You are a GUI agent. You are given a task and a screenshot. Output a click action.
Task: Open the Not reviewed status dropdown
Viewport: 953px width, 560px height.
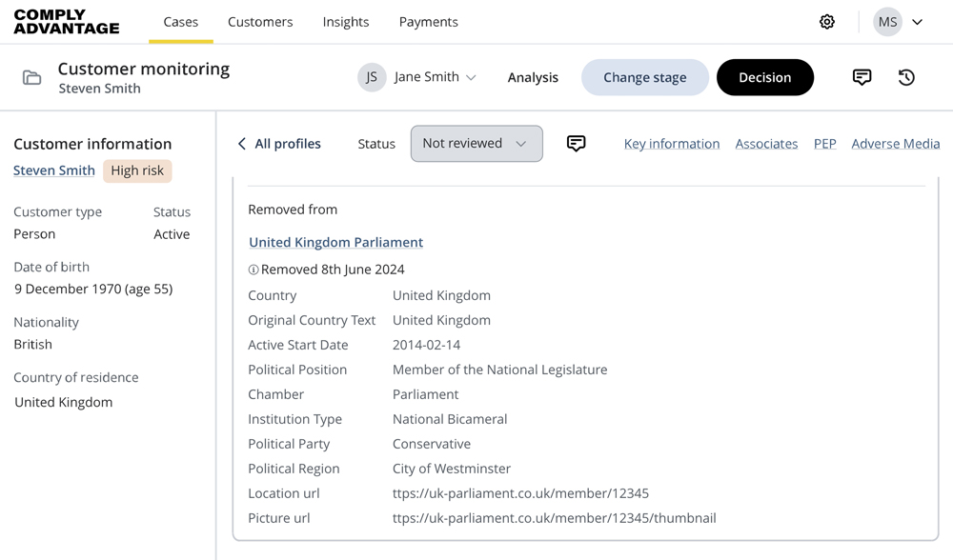pos(476,143)
